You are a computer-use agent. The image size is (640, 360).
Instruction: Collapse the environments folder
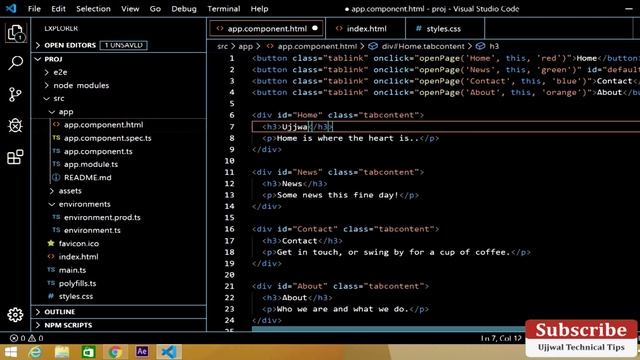pyautogui.click(x=84, y=204)
